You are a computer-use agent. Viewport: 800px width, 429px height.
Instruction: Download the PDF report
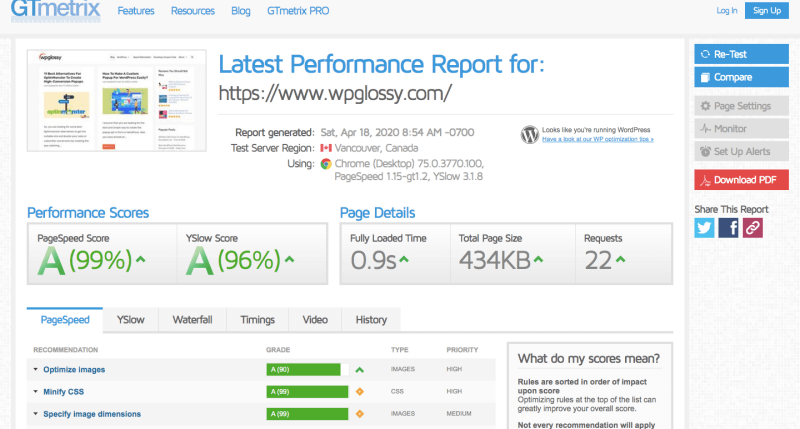click(x=741, y=180)
